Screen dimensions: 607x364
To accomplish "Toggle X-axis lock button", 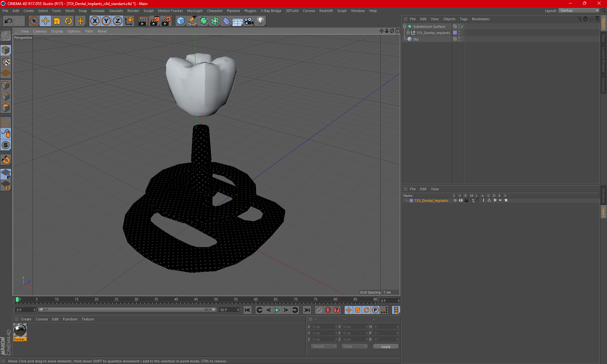I will pos(95,21).
